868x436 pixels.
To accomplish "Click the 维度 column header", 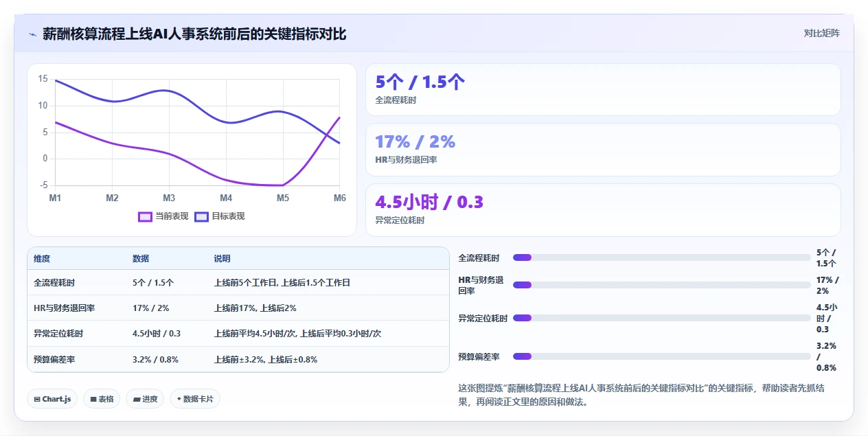I will point(42,259).
